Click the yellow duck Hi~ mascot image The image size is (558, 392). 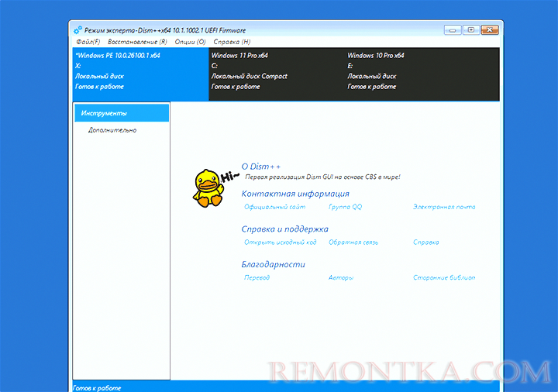215,187
